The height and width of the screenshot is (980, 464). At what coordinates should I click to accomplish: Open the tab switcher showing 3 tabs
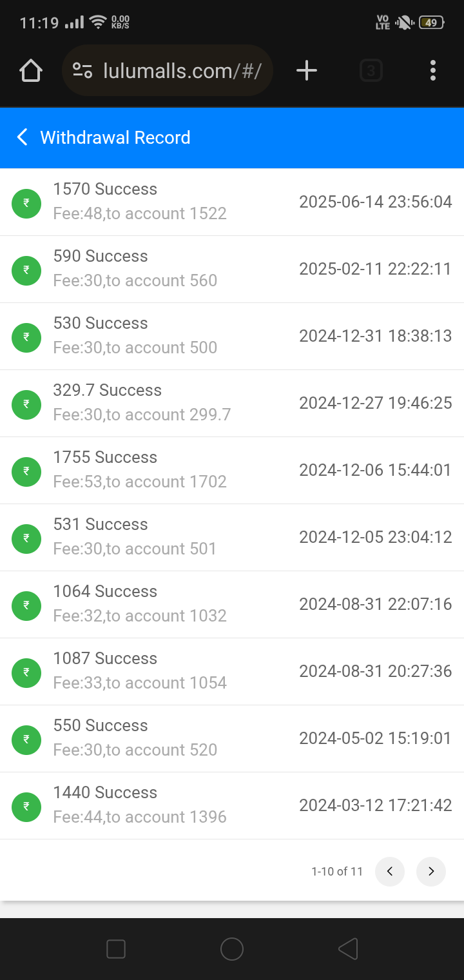(x=371, y=70)
